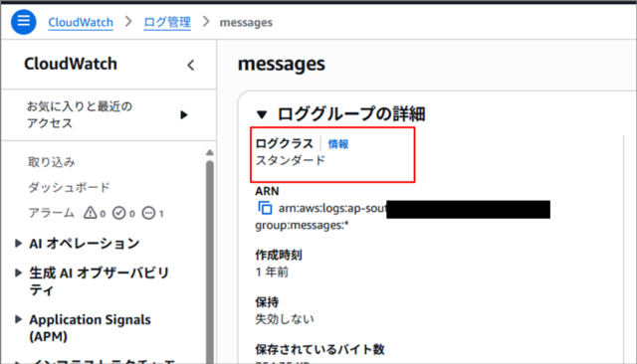Screen dimensions: 637x364
Task: Select the OK checkmark alarm status icon
Action: (x=119, y=213)
